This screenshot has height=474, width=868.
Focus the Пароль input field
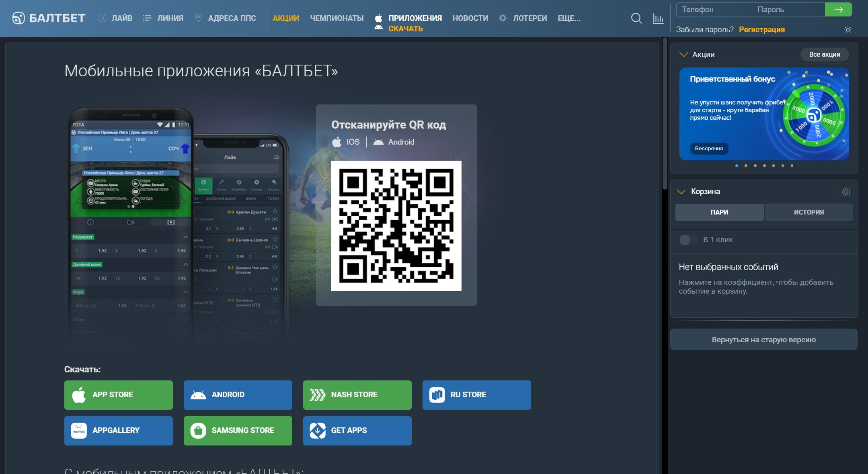click(x=788, y=10)
